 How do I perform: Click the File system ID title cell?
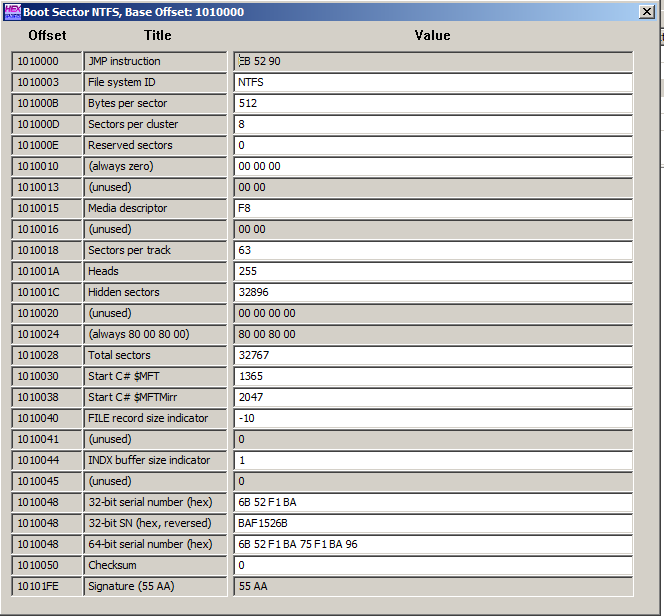[155, 83]
